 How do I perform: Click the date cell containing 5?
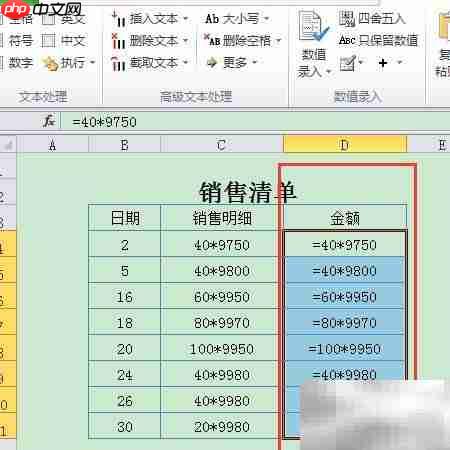(x=125, y=271)
